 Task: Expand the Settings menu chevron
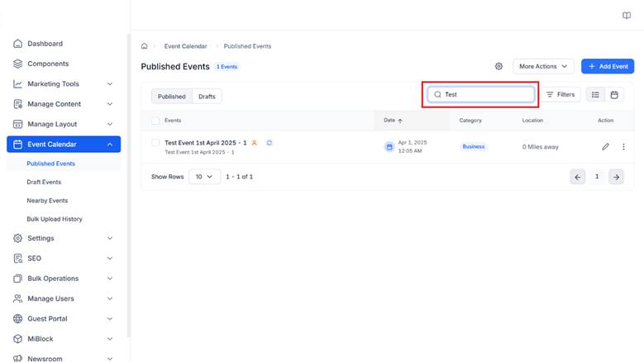coord(110,238)
